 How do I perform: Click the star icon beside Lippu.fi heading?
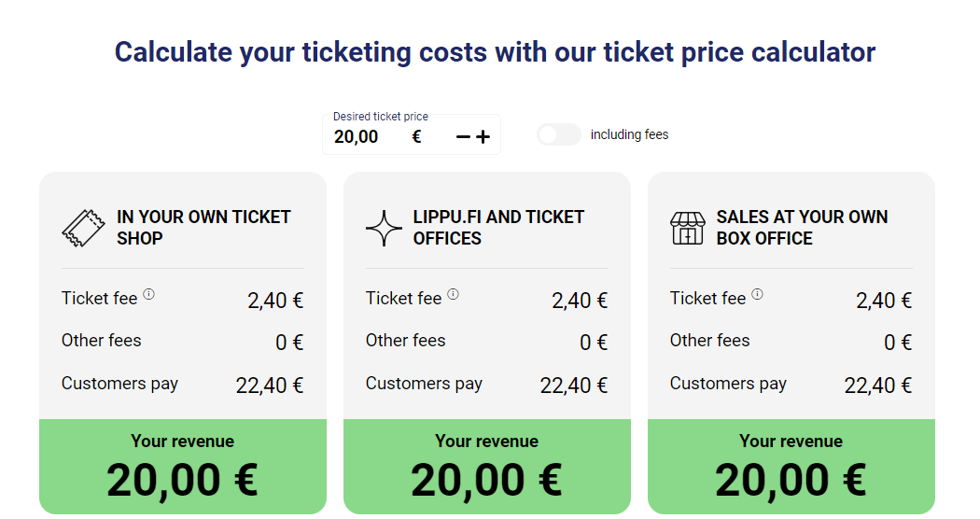(x=384, y=229)
